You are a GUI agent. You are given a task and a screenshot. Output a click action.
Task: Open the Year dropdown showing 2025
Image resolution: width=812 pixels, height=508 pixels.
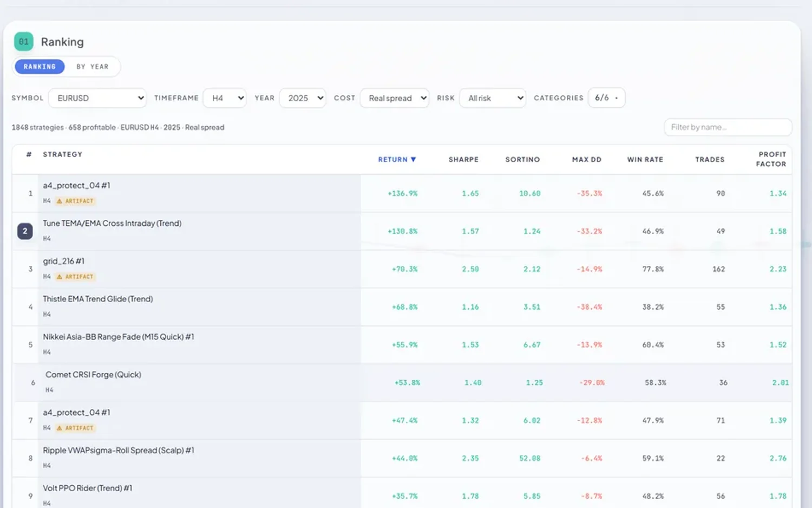(x=303, y=98)
